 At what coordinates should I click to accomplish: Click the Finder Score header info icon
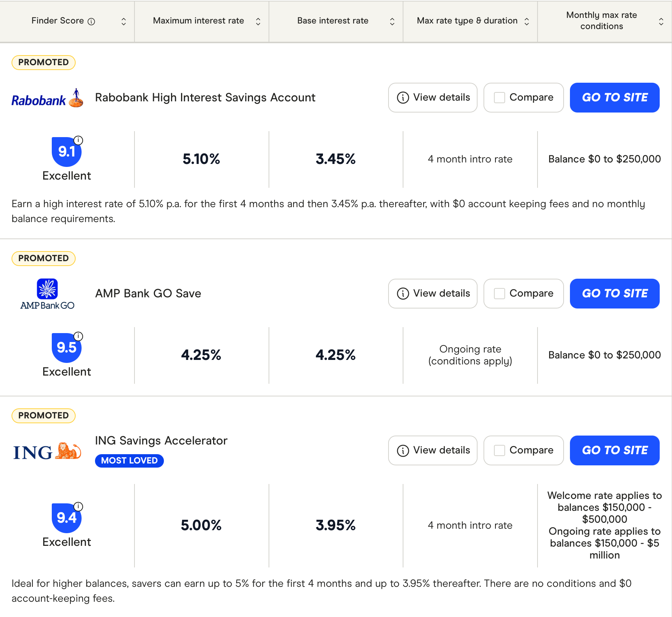pyautogui.click(x=91, y=22)
